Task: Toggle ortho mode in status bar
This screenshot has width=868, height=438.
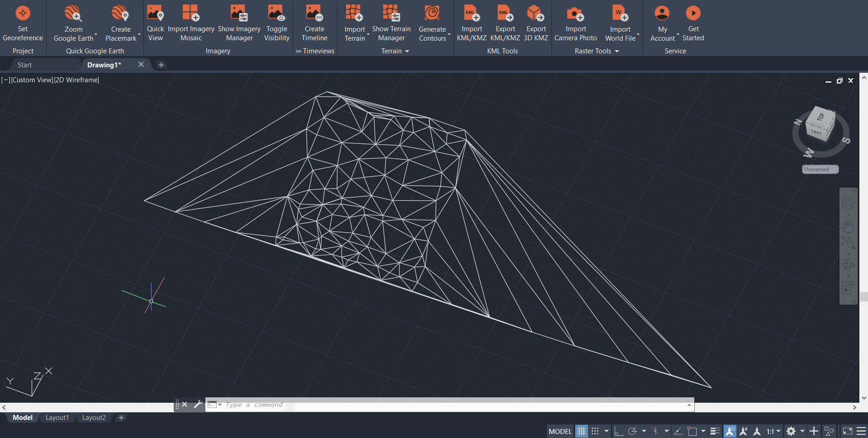Action: pyautogui.click(x=618, y=431)
